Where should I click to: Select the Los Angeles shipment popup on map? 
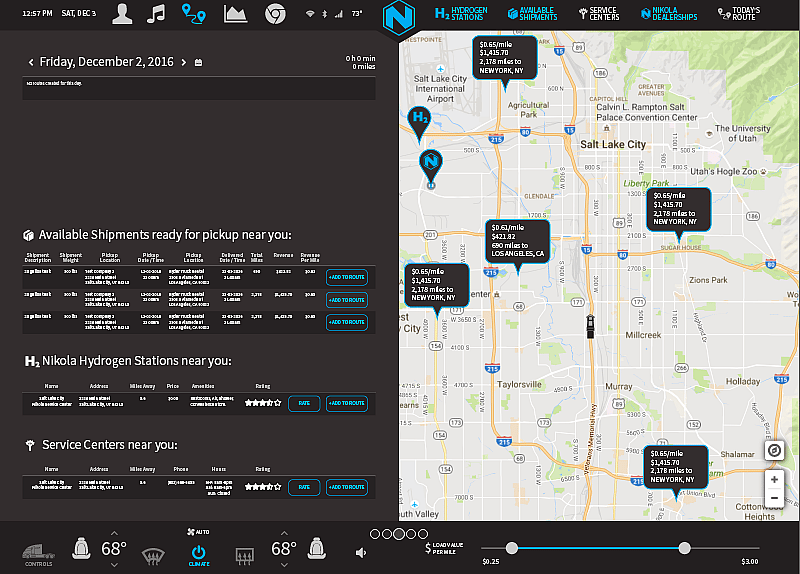pyautogui.click(x=517, y=243)
